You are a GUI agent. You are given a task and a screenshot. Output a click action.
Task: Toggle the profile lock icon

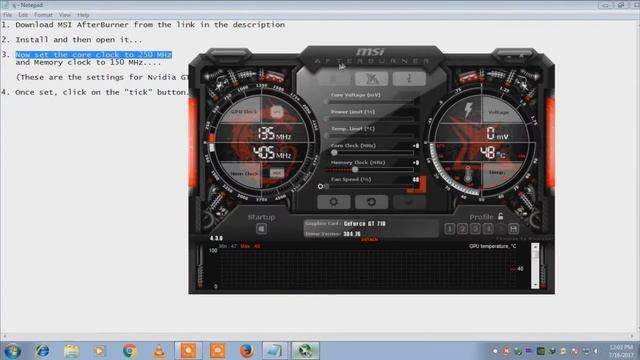coord(500,217)
